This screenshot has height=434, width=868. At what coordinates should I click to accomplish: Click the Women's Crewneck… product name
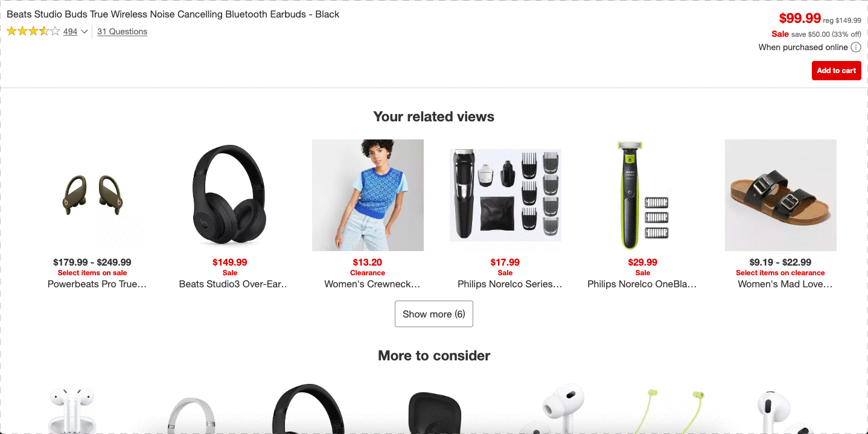click(x=372, y=284)
